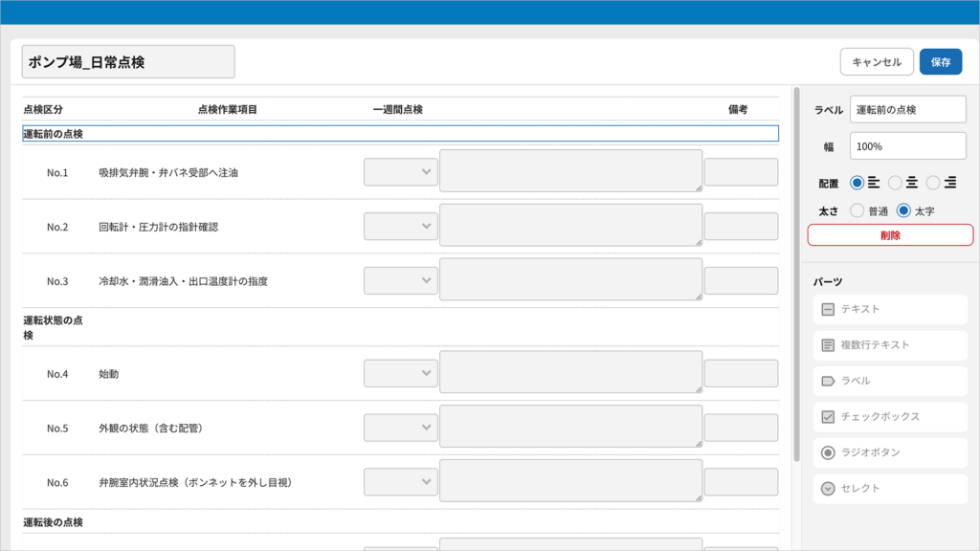This screenshot has width=980, height=551.
Task: Add a 複数行テキスト part
Action: pyautogui.click(x=890, y=344)
